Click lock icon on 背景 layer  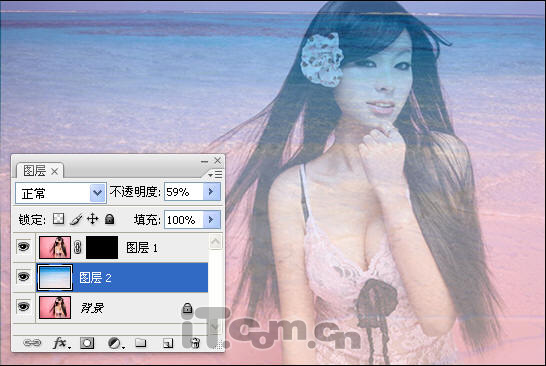tap(187, 308)
